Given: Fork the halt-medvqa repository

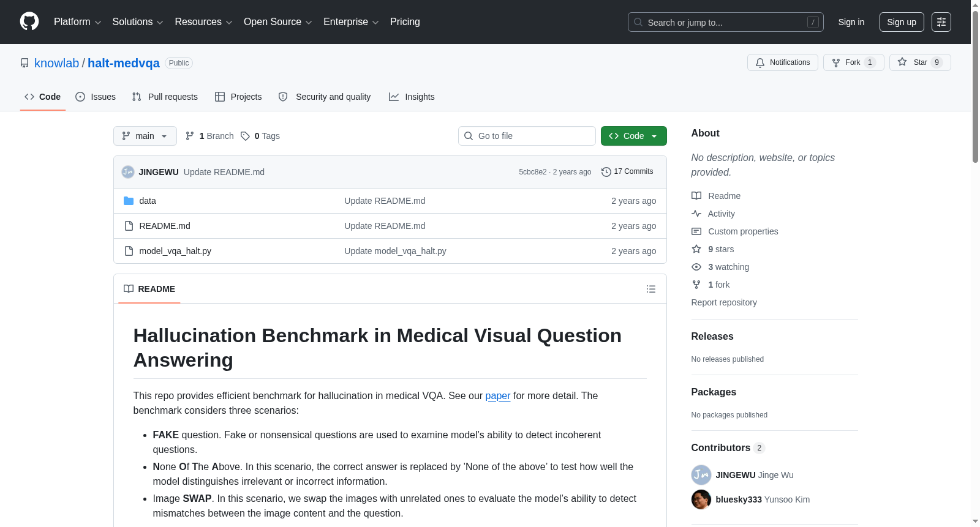Looking at the screenshot, I should 854,62.
